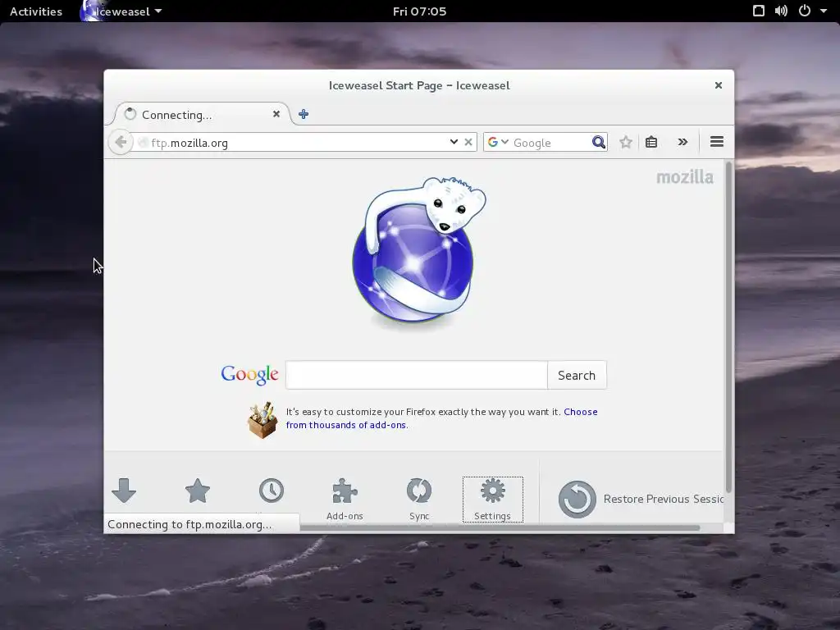The width and height of the screenshot is (840, 630).
Task: Open History via the clock icon
Action: pyautogui.click(x=272, y=491)
